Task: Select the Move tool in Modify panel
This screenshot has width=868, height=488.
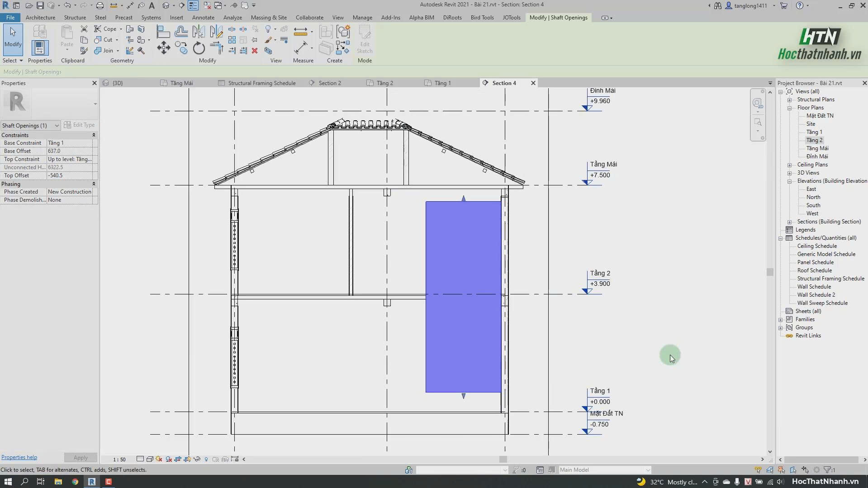Action: coord(163,48)
